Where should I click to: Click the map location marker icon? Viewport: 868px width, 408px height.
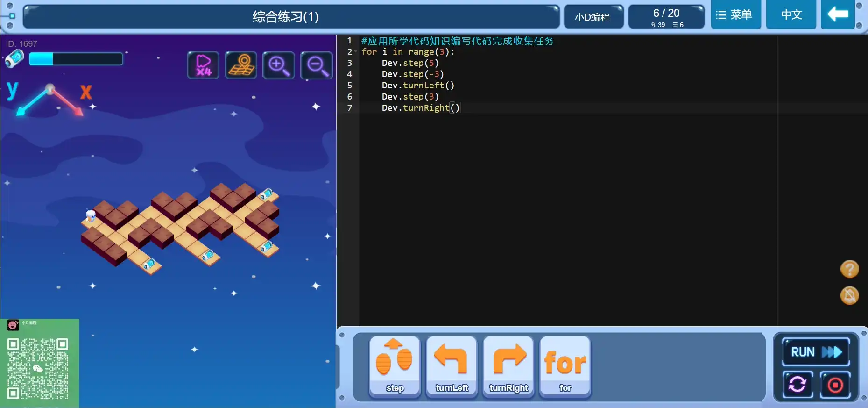click(241, 65)
